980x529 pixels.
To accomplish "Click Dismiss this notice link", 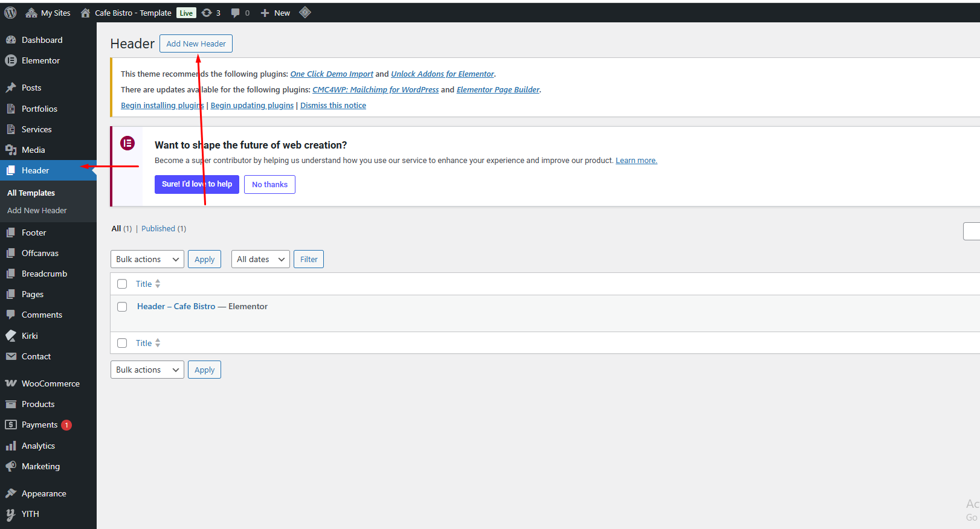I will (333, 105).
